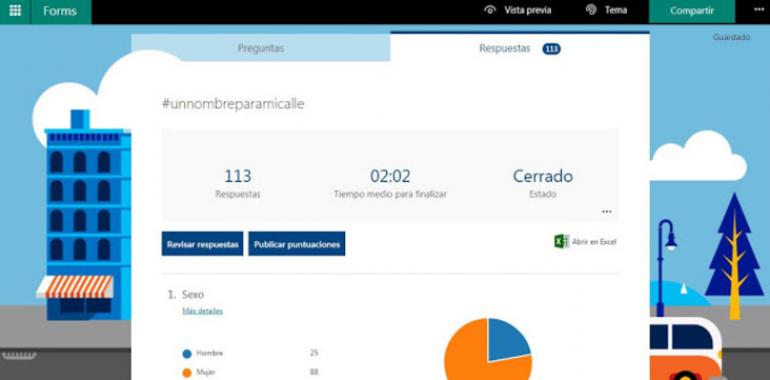The width and height of the screenshot is (770, 380).
Task: Click the Mujer count 88
Action: 314,372
